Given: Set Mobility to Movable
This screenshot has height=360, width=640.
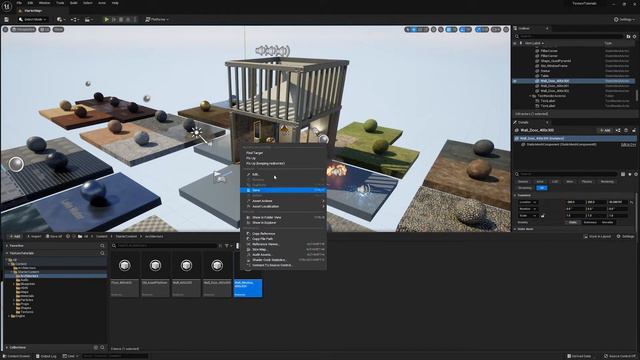Looking at the screenshot, I should pyautogui.click(x=607, y=222).
